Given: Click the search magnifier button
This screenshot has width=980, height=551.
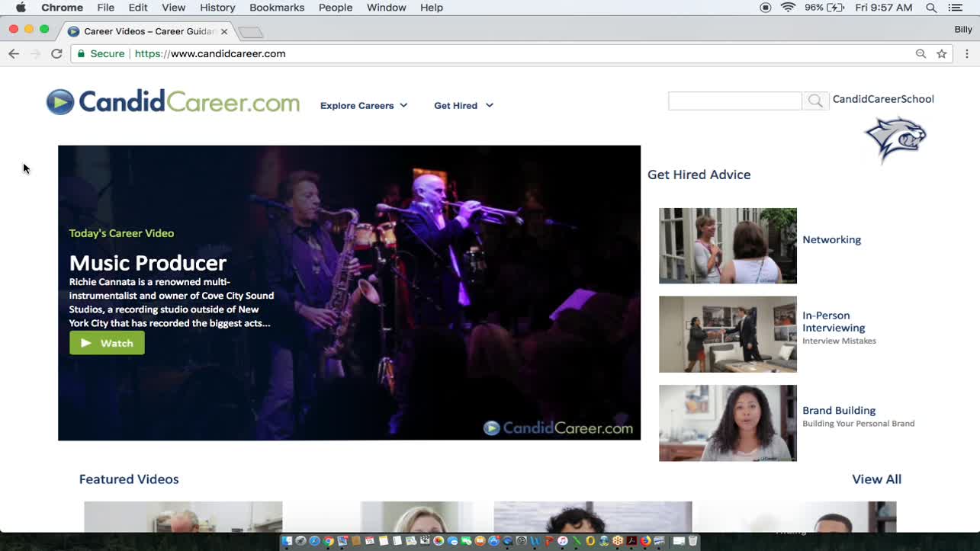Looking at the screenshot, I should [815, 101].
